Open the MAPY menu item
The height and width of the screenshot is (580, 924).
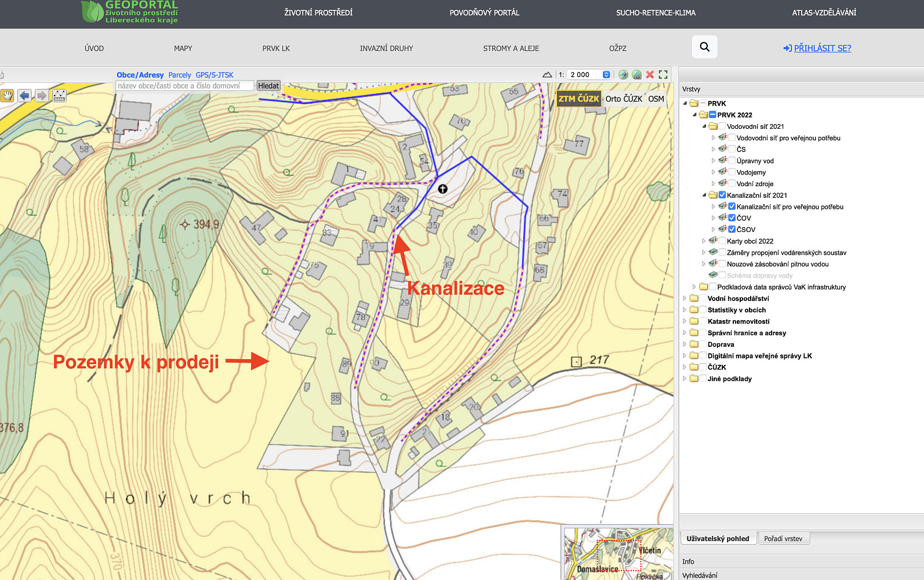click(x=183, y=49)
